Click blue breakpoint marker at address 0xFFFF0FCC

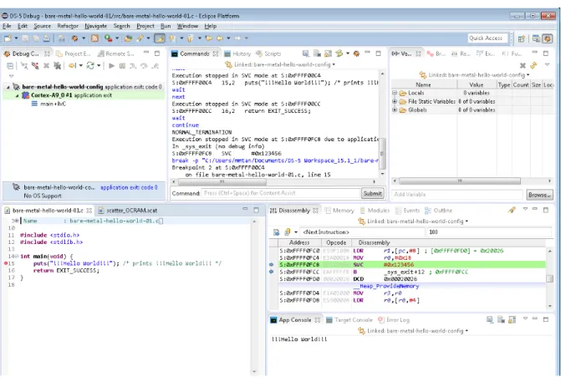coord(272,272)
